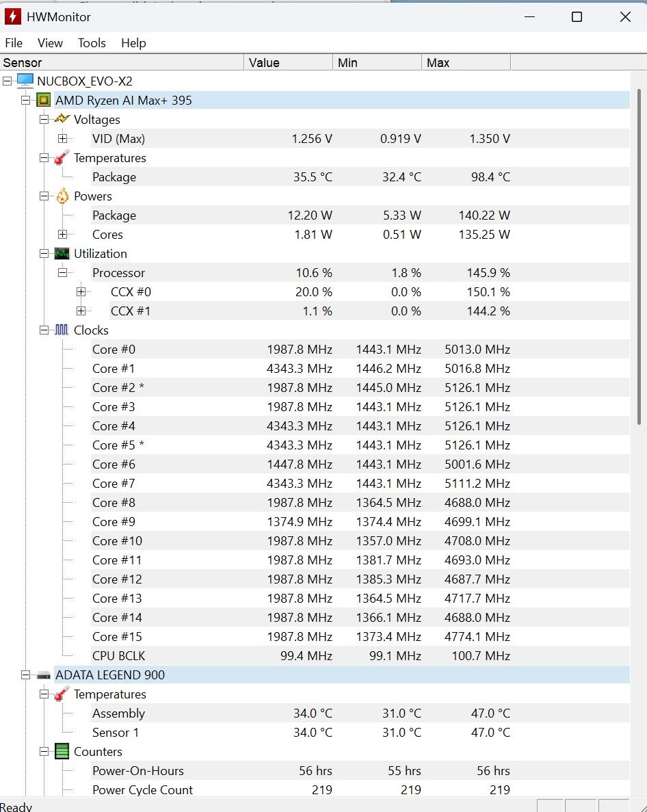
Task: Click the HWMonitor app icon in title bar
Action: (12, 16)
